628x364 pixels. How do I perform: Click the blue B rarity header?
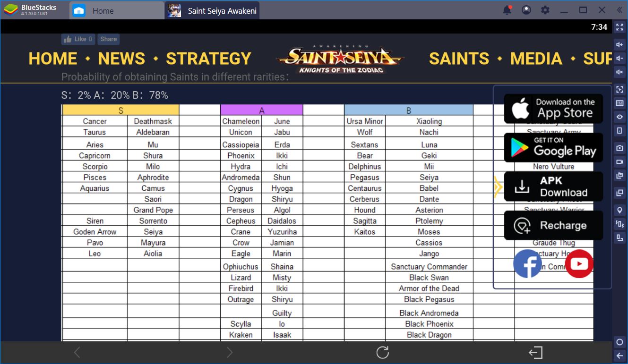click(408, 110)
